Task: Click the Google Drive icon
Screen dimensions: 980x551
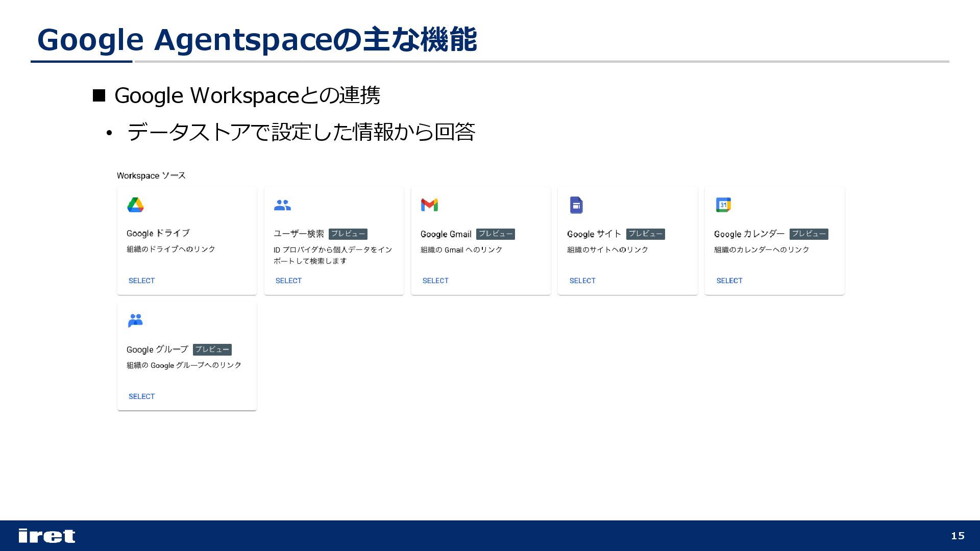Action: pos(135,205)
